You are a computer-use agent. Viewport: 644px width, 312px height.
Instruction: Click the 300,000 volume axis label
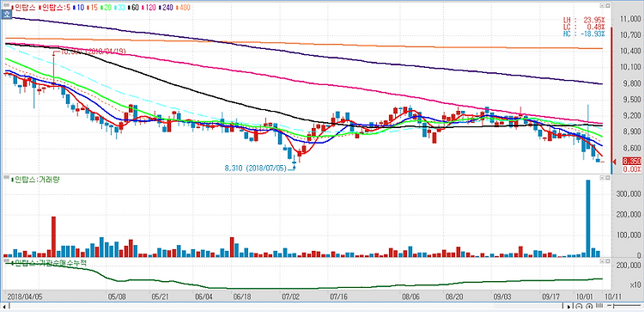pyautogui.click(x=629, y=193)
